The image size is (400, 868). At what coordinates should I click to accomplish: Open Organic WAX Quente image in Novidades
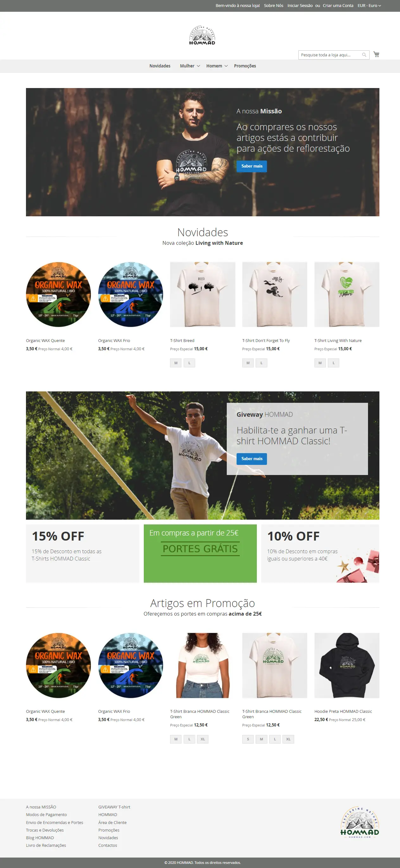click(x=58, y=294)
